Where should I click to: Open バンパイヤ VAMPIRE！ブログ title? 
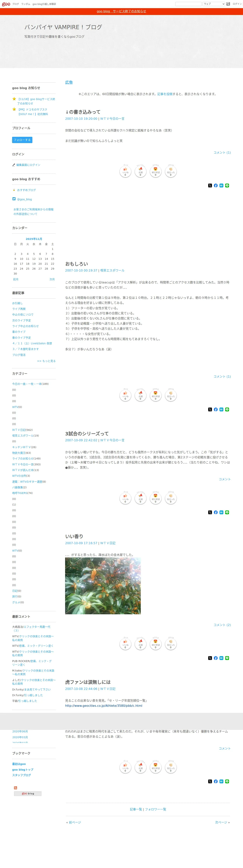click(x=63, y=27)
